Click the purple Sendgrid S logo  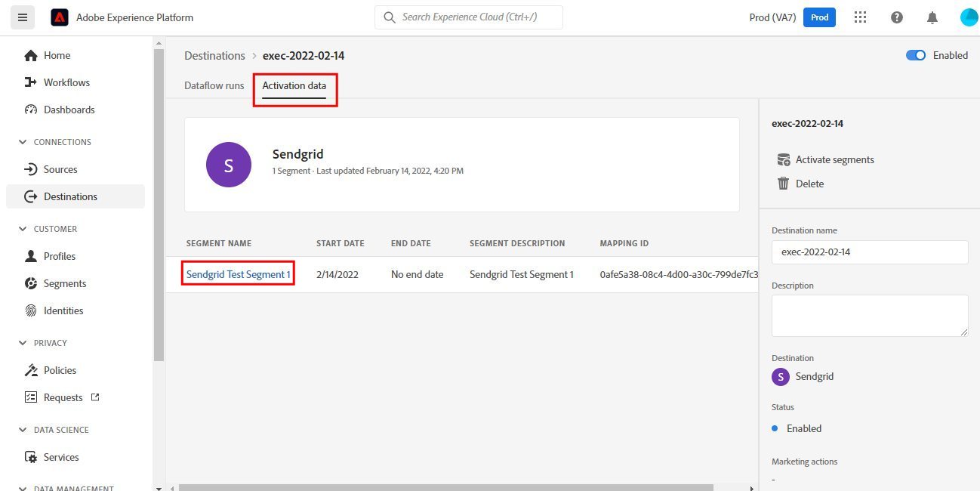point(229,165)
